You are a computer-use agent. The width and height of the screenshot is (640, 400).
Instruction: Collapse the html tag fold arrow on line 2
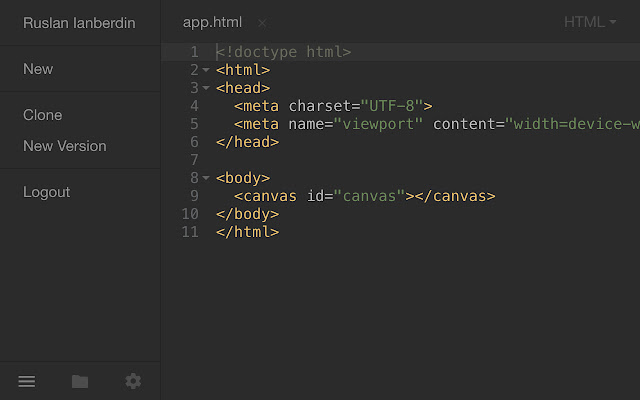(x=206, y=70)
